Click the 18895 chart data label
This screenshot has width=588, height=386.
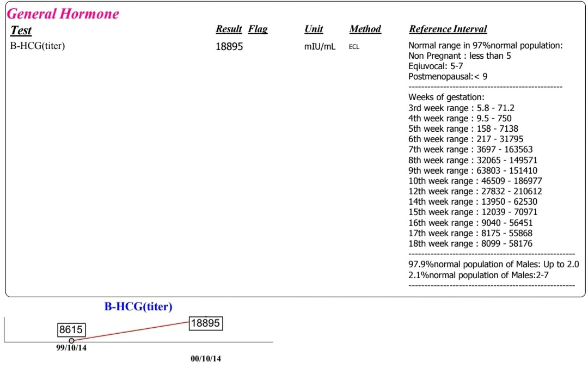pos(205,323)
